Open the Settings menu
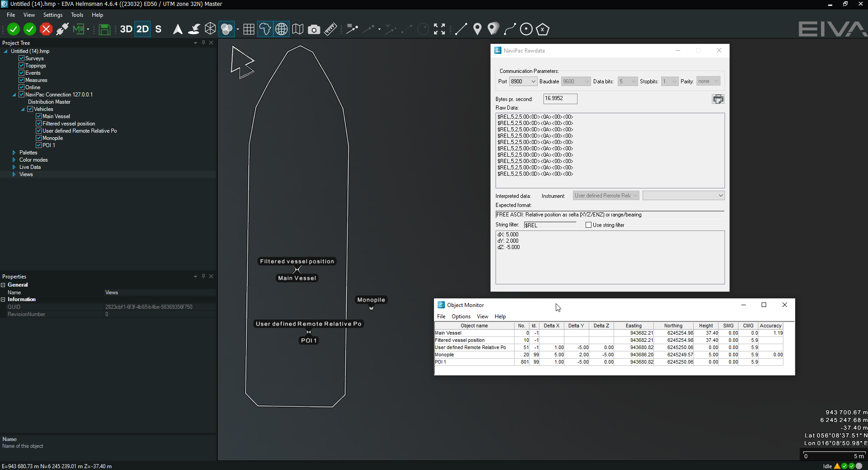The width and height of the screenshot is (868, 470). pos(52,15)
